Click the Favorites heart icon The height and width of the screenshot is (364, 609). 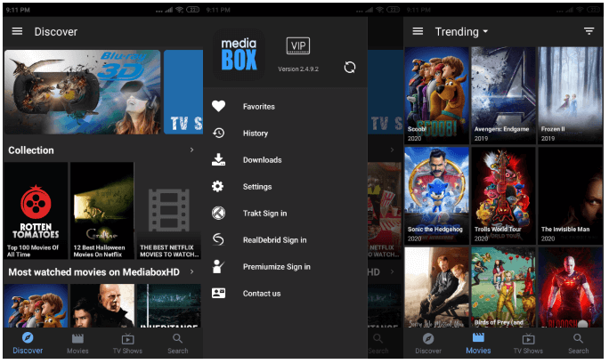click(219, 106)
